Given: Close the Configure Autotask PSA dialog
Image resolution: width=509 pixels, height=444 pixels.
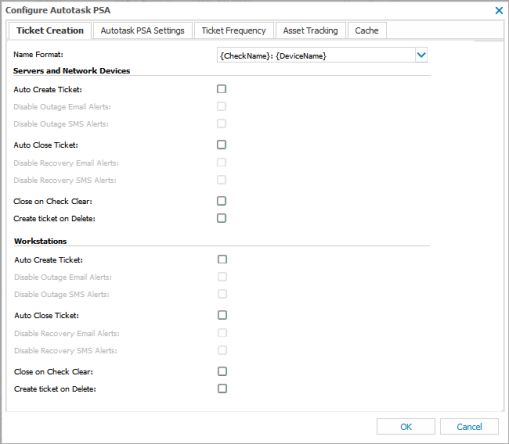Looking at the screenshot, I should 499,10.
